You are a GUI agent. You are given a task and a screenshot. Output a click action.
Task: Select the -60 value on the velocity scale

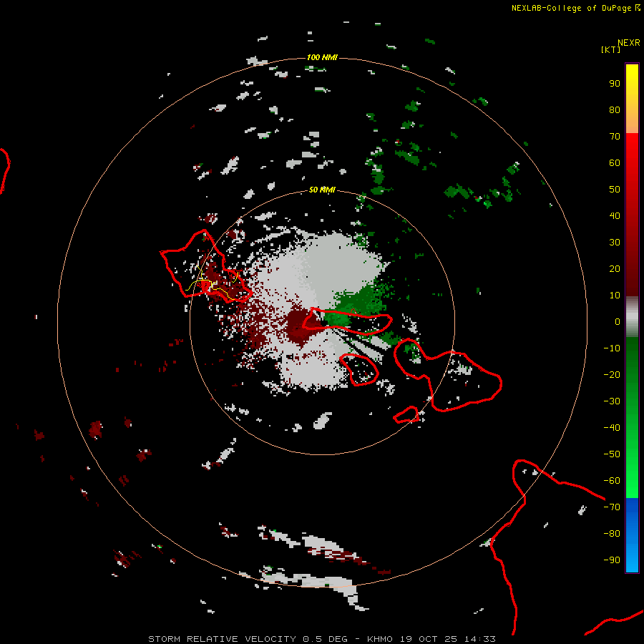[612, 481]
